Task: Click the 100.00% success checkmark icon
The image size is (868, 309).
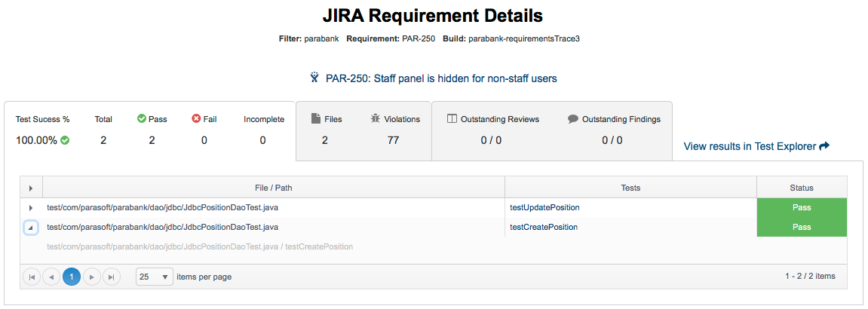Action: (x=66, y=140)
